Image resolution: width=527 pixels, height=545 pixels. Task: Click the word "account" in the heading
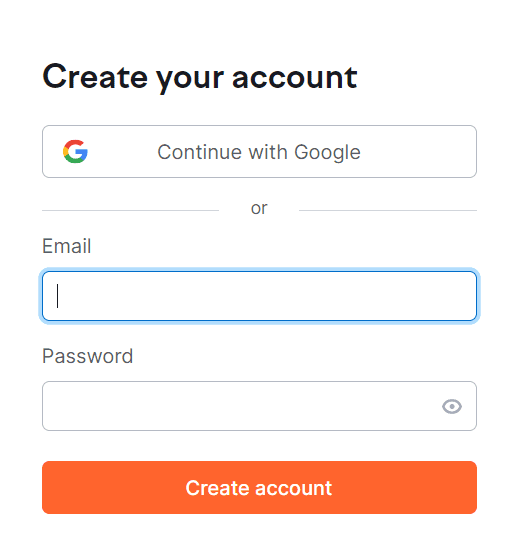(x=295, y=79)
